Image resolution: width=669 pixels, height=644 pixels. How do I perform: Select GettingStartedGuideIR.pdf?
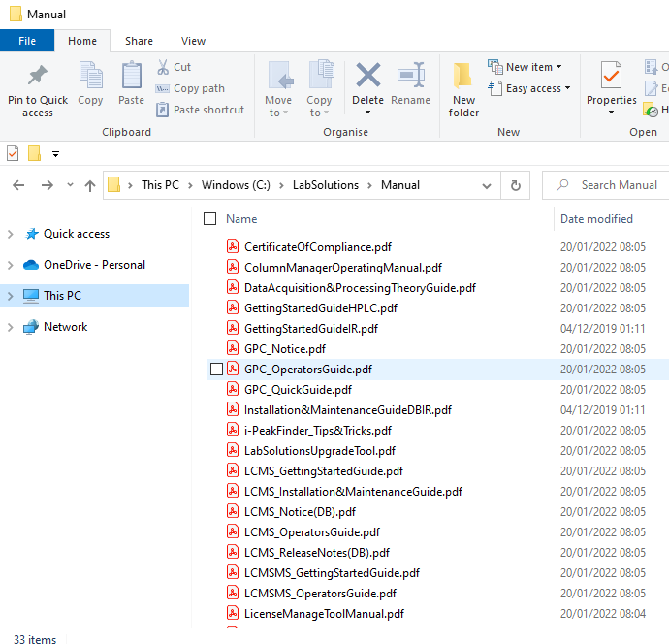click(x=311, y=329)
